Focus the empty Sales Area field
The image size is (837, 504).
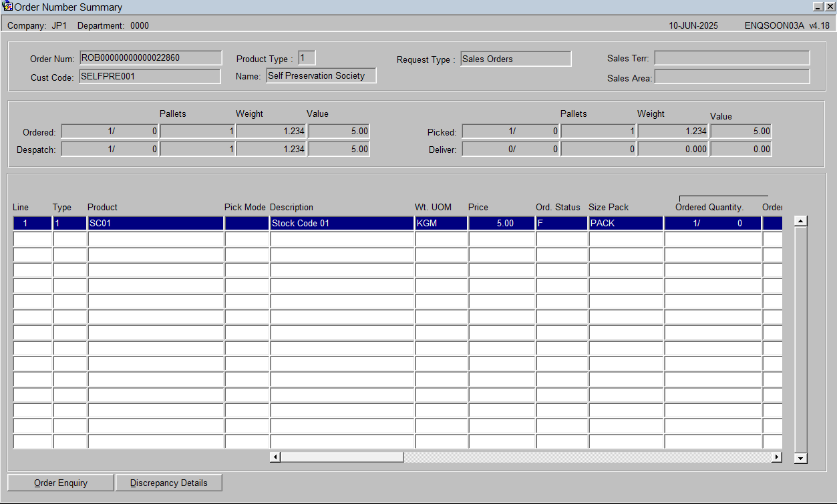[x=731, y=77]
